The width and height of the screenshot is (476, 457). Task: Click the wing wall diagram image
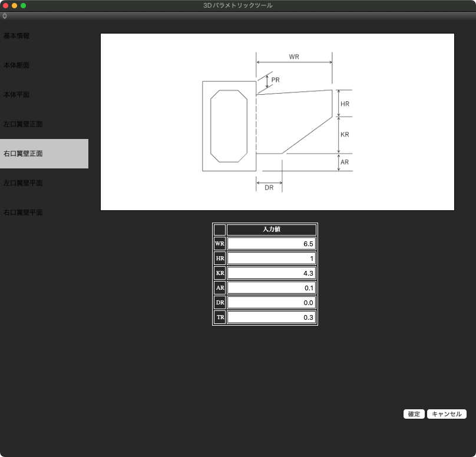277,122
